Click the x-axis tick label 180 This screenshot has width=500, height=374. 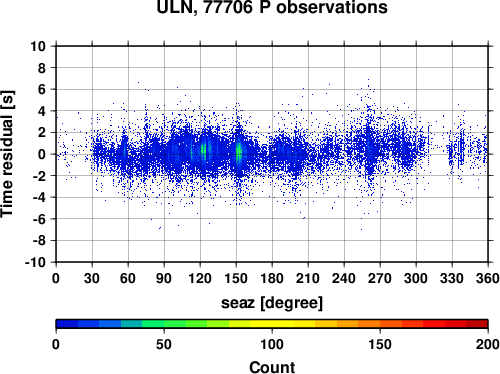tap(272, 278)
